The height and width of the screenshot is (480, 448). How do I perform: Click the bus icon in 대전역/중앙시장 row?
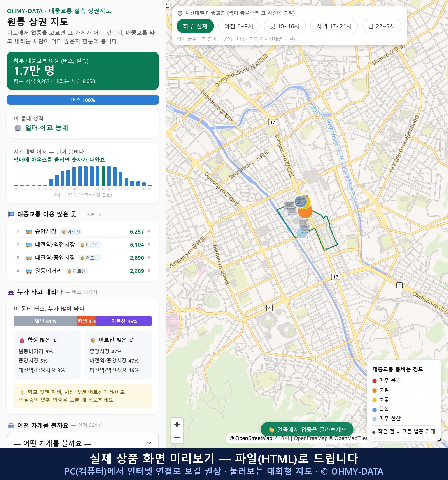29,258
